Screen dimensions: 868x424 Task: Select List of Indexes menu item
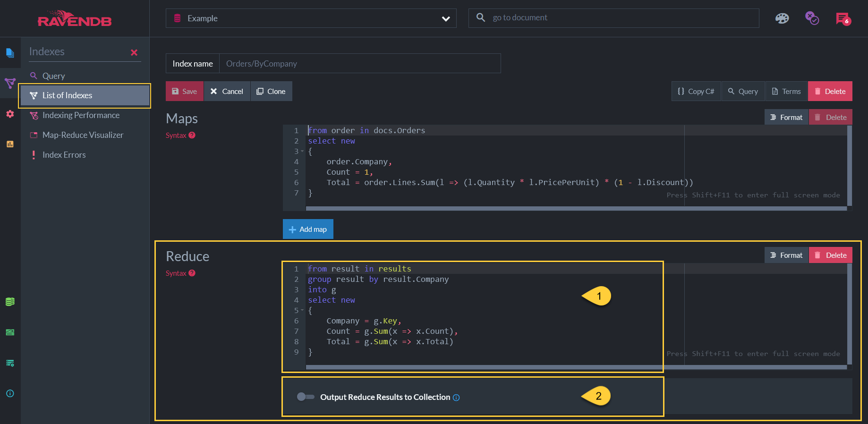85,95
